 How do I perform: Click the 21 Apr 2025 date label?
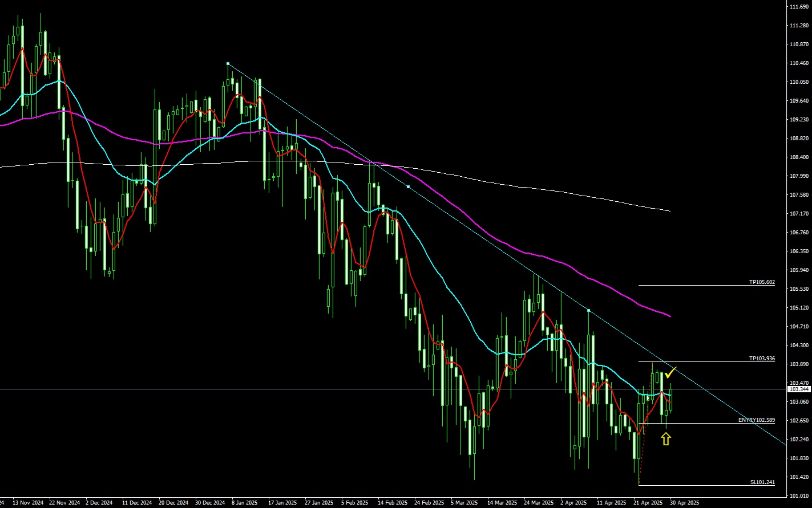pyautogui.click(x=648, y=503)
